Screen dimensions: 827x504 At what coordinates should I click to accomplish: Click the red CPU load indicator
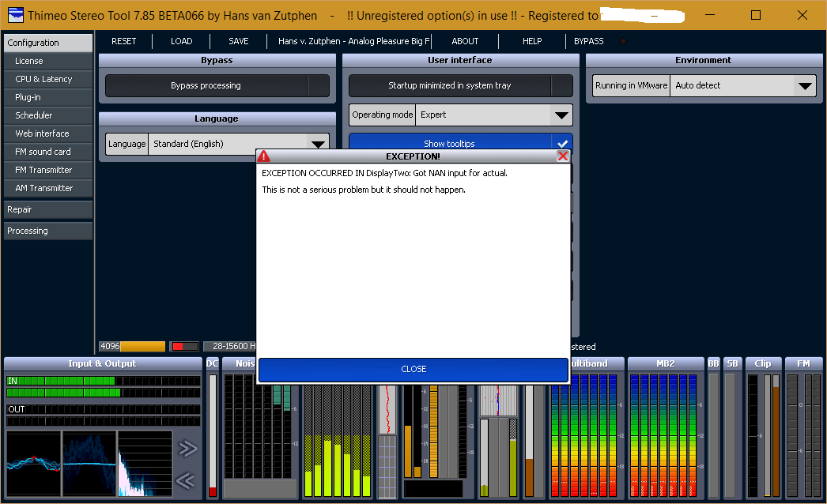point(184,346)
